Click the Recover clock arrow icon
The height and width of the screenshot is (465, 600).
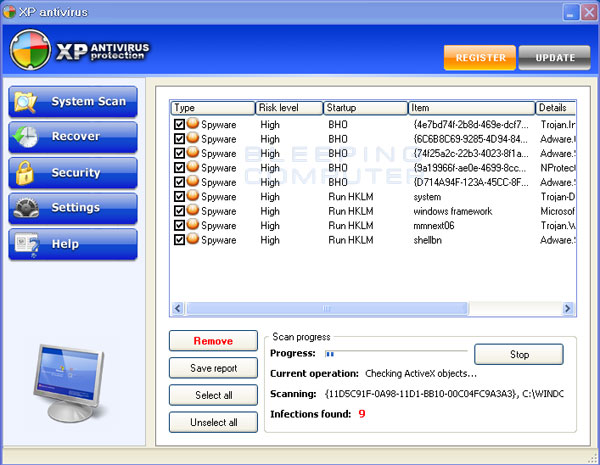click(25, 137)
